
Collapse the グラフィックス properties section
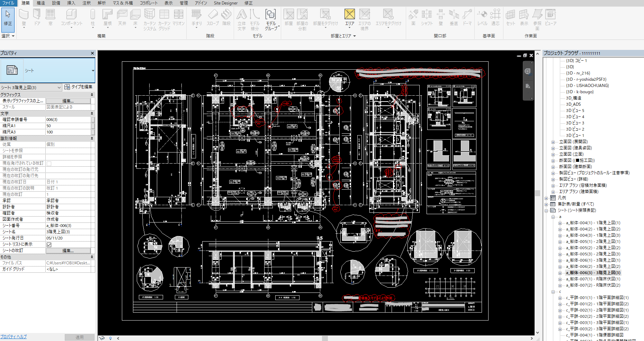tap(92, 95)
